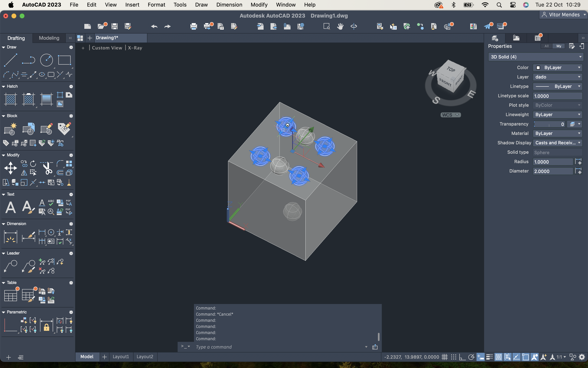Open the Modify menu in menu bar

click(x=259, y=5)
